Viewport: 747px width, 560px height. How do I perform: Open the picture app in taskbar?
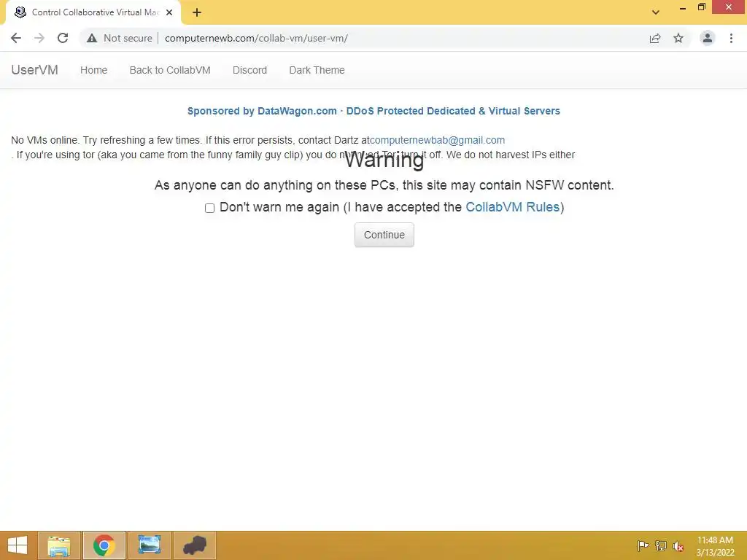point(149,545)
